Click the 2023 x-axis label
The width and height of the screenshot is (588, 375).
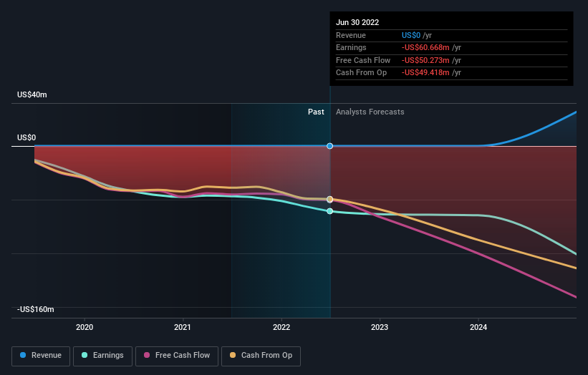380,327
